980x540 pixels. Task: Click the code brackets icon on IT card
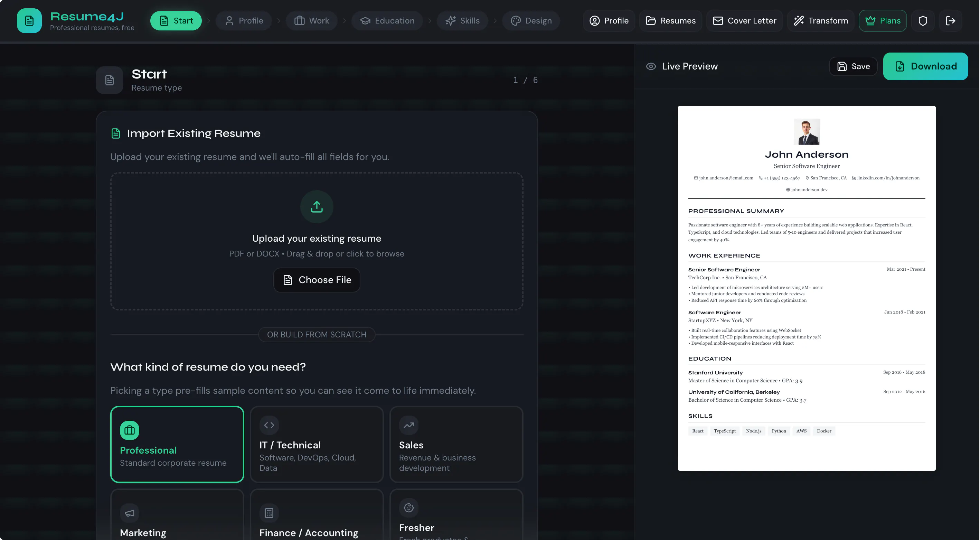pyautogui.click(x=269, y=425)
